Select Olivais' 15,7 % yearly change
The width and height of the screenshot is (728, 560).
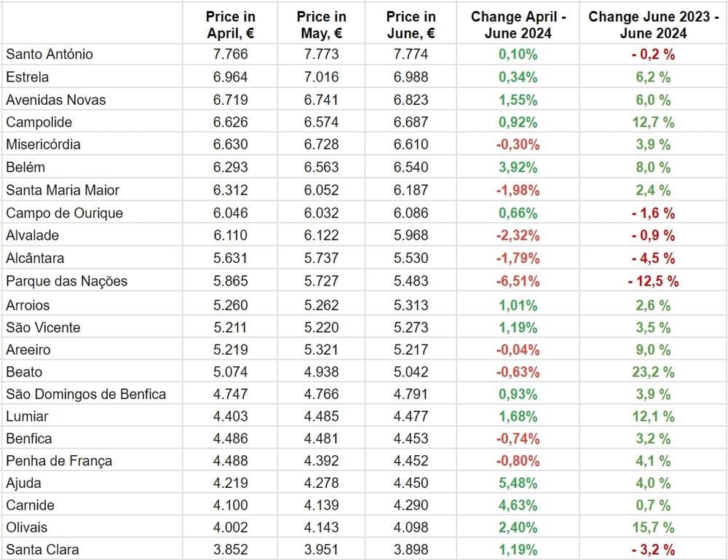click(x=653, y=527)
